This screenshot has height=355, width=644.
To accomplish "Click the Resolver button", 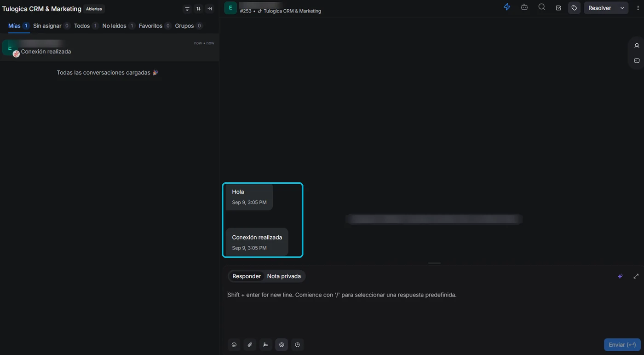I will click(x=600, y=8).
